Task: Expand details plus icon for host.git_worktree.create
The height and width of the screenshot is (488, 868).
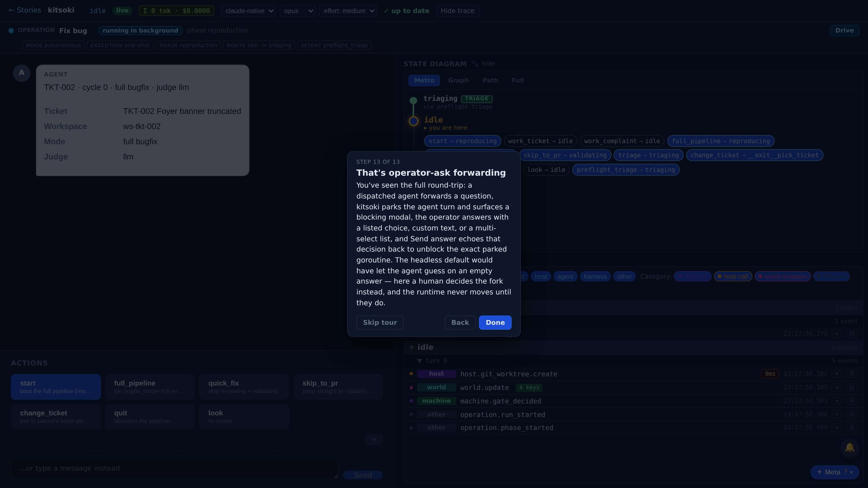Action: 836,374
